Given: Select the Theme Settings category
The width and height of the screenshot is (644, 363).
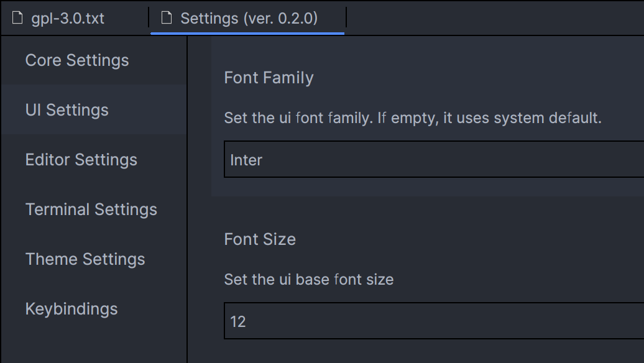Looking at the screenshot, I should (85, 259).
